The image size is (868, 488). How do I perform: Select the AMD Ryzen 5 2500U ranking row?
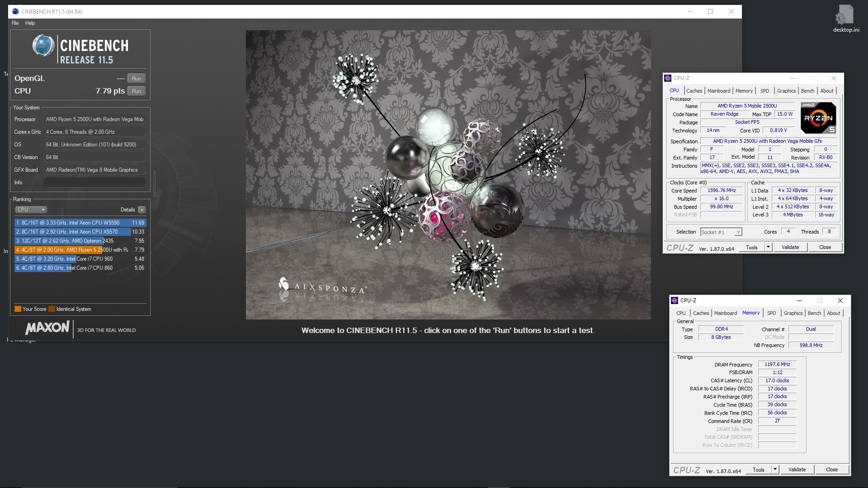(x=80, y=250)
